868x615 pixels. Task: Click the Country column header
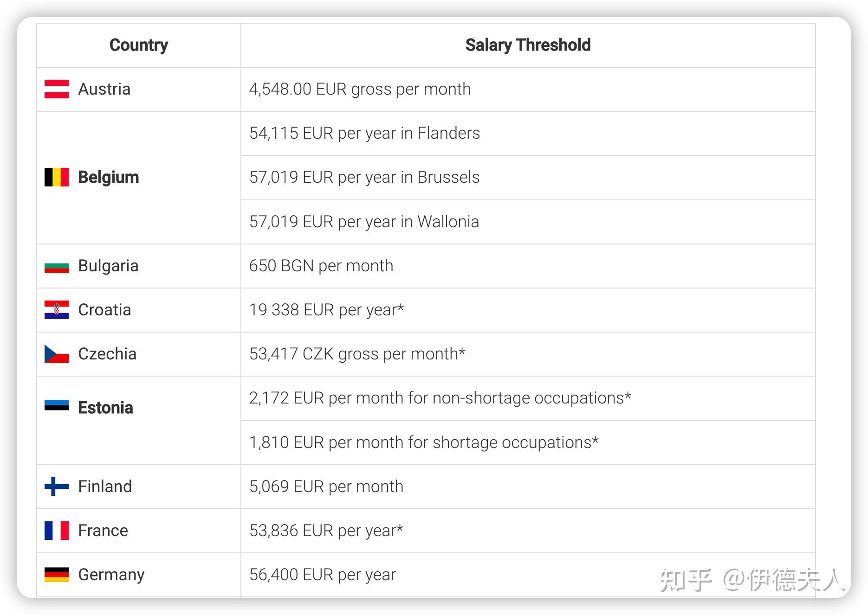point(139,45)
